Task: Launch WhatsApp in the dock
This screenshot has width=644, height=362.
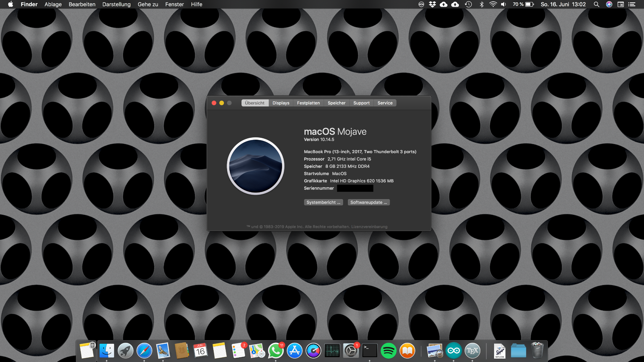Action: (x=275, y=351)
